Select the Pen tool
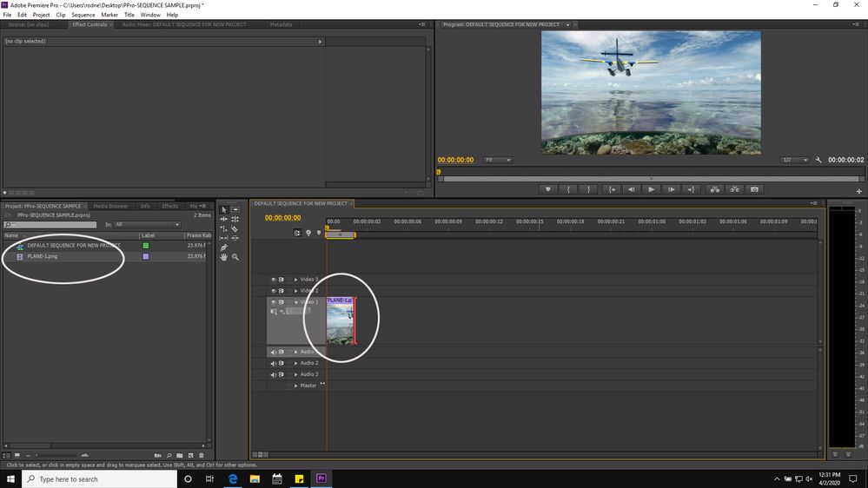 click(223, 247)
